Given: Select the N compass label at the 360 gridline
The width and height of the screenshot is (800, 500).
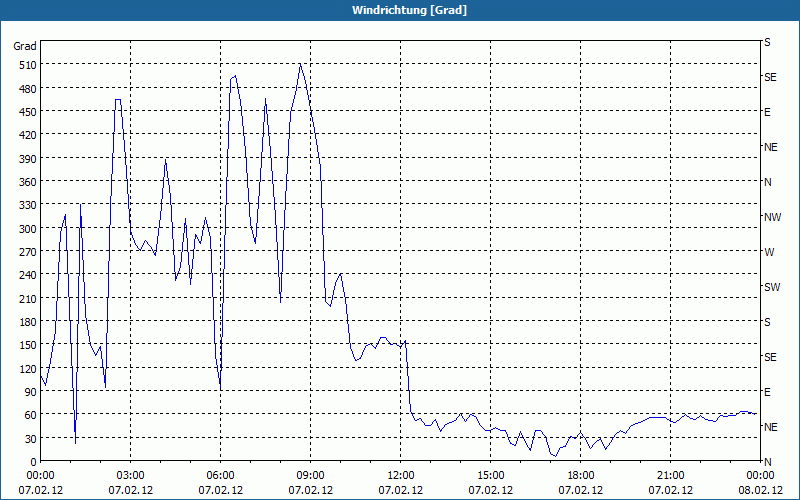Looking at the screenshot, I should click(767, 182).
